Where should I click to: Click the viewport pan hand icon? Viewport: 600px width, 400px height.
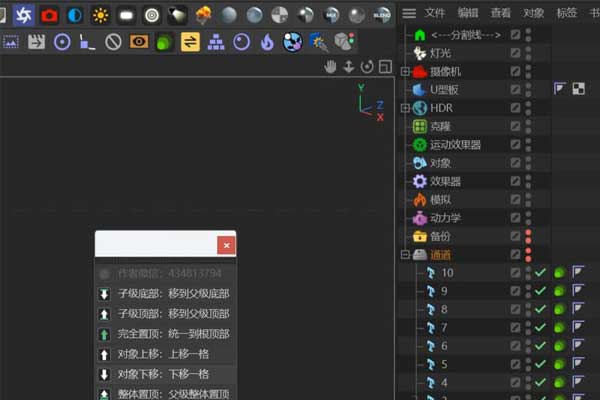330,67
